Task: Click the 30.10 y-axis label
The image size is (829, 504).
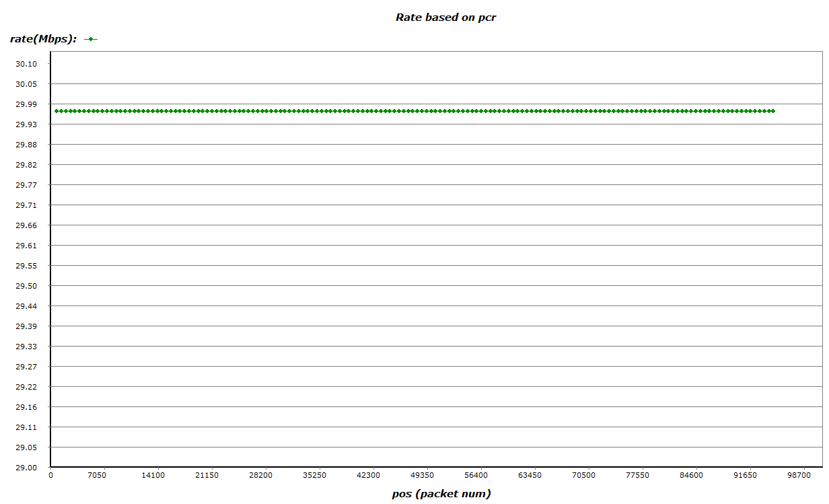Action: click(x=26, y=64)
